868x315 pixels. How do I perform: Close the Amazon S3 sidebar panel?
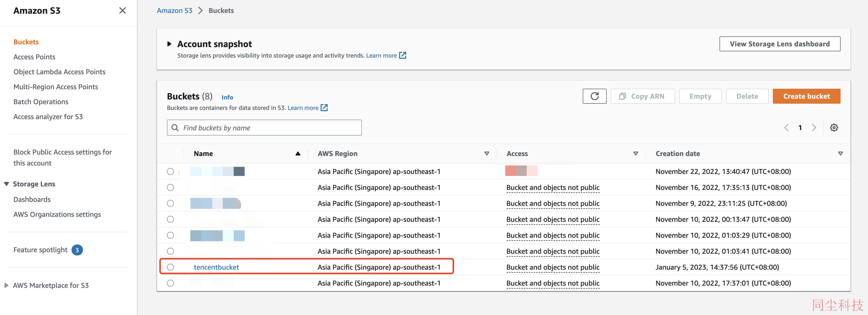click(x=123, y=10)
